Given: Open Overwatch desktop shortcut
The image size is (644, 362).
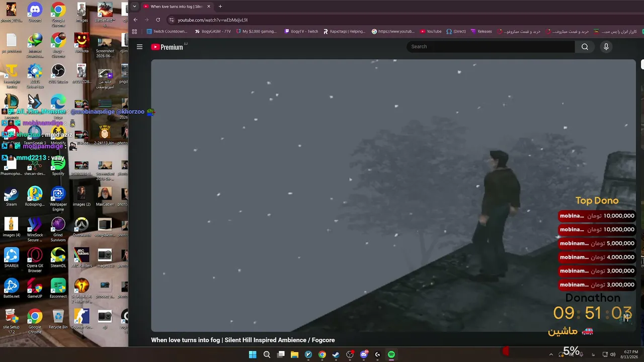Looking at the screenshot, I should click(82, 227).
